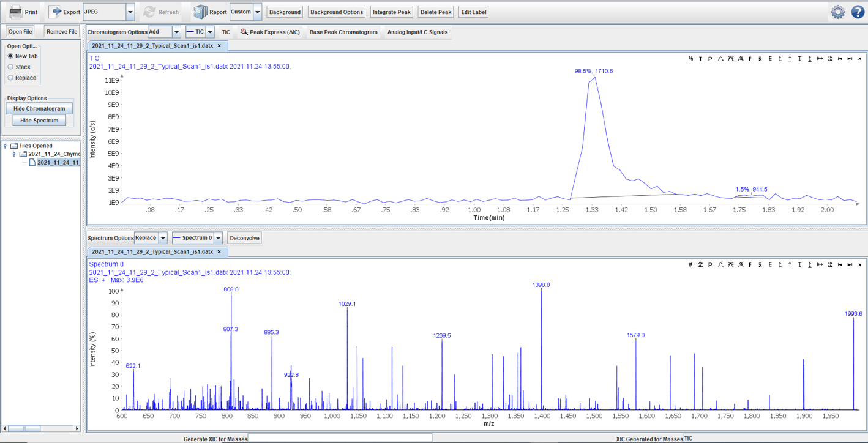Viewport: 868px width, 443px height.
Task: Open help via the question mark icon
Action: pyautogui.click(x=858, y=12)
